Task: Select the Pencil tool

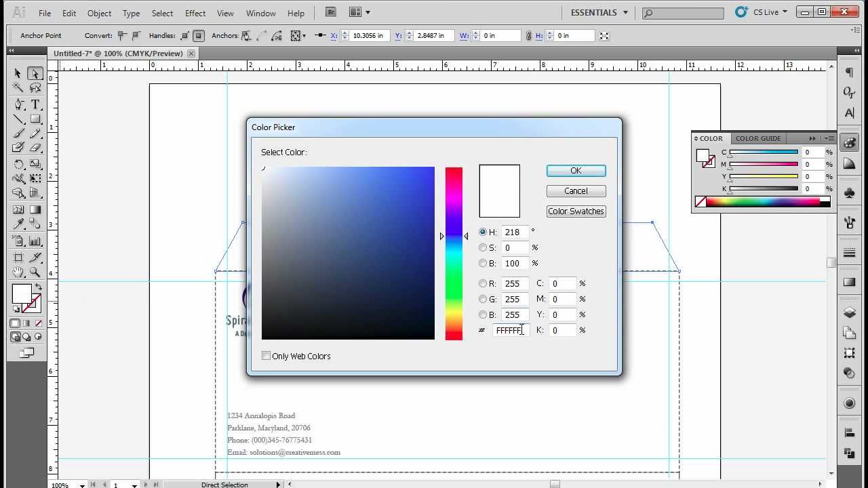Action: 35,134
